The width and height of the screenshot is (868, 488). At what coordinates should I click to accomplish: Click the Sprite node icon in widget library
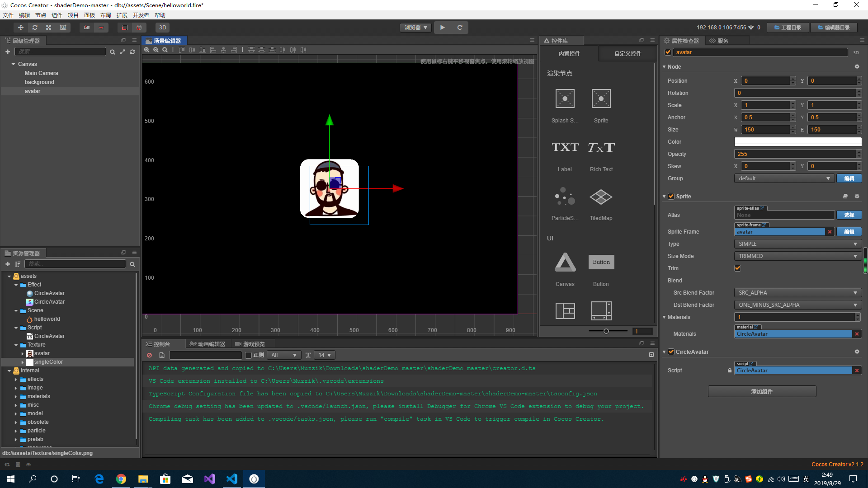[x=601, y=99]
